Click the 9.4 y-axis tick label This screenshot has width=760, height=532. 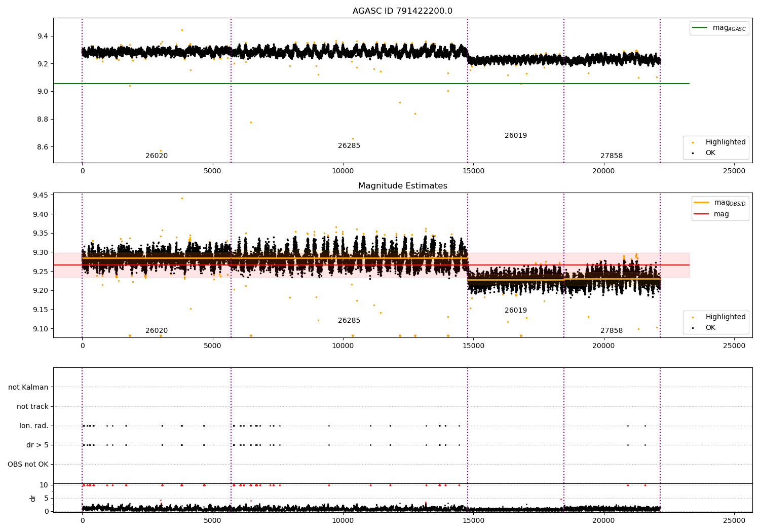point(43,36)
